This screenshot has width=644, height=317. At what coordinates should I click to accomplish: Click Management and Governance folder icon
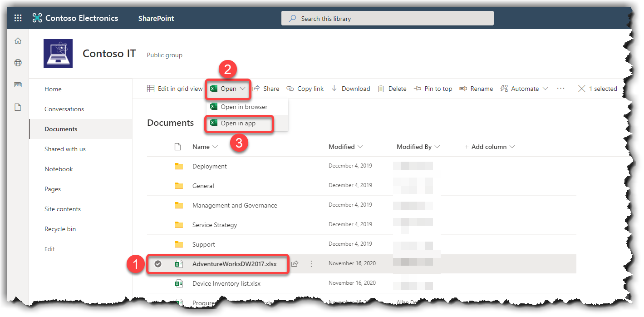[x=179, y=205]
